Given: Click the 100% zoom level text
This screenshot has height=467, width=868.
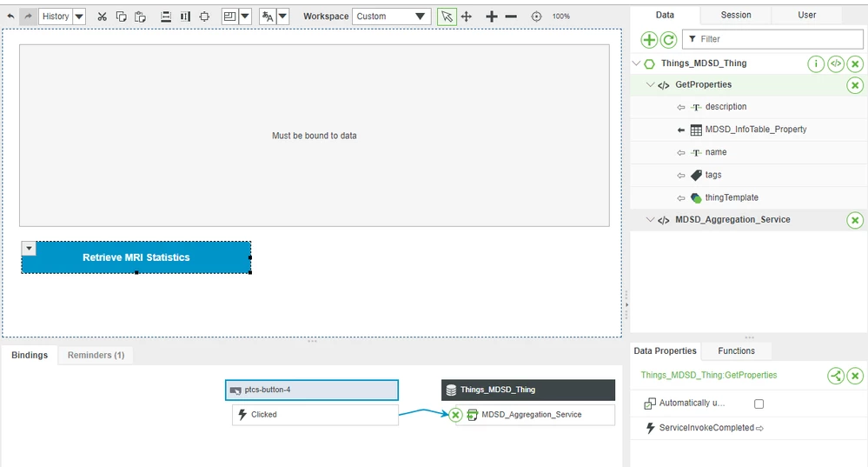Looking at the screenshot, I should click(560, 17).
